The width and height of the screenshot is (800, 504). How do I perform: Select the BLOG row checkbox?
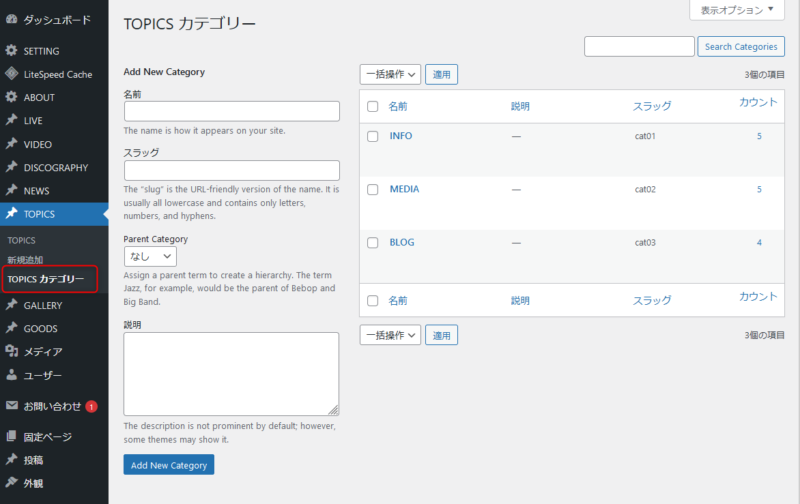[373, 242]
